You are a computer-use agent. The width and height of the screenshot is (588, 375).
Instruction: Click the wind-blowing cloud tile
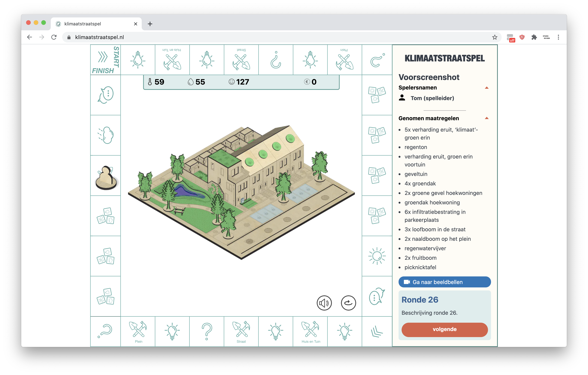pyautogui.click(x=106, y=135)
